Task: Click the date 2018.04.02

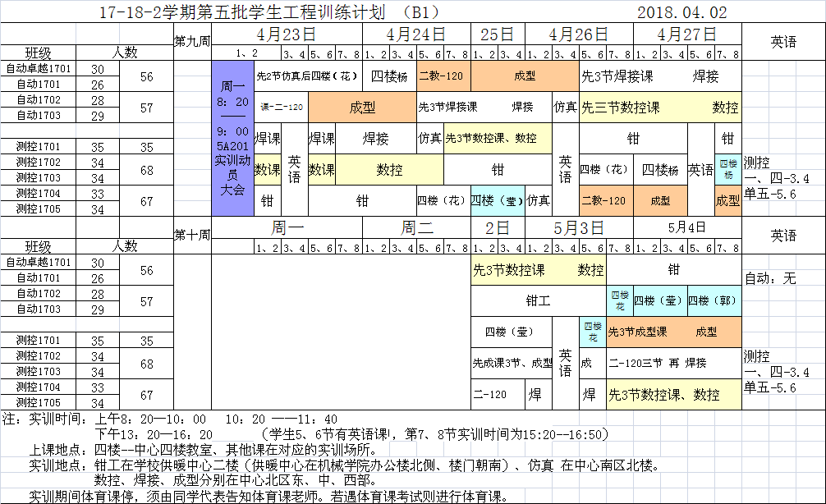Action: [x=681, y=12]
